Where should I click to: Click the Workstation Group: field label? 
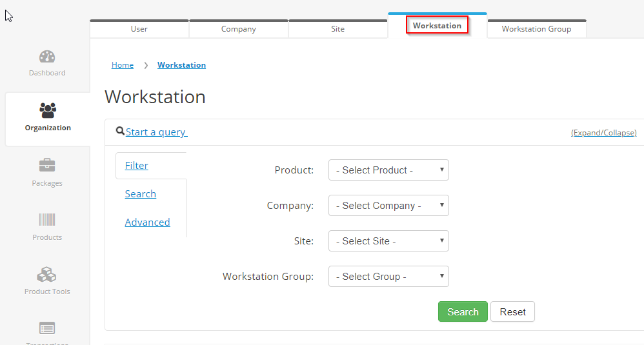[268, 277]
